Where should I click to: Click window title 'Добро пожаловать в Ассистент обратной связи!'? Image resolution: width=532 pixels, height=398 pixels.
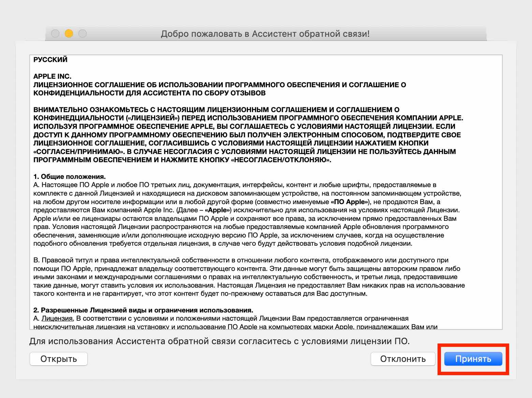(265, 34)
